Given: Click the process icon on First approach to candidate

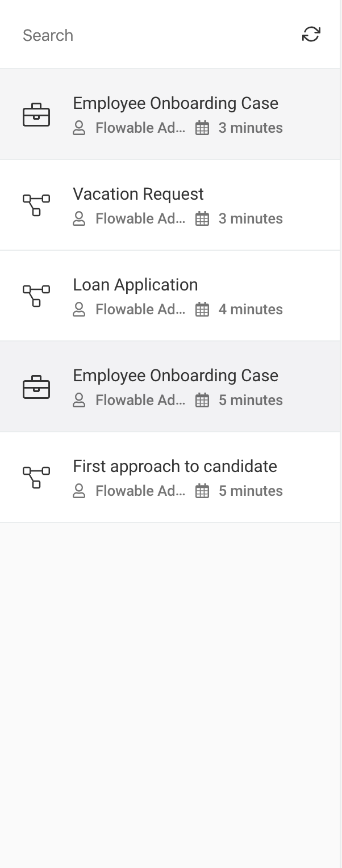Looking at the screenshot, I should coord(36,477).
